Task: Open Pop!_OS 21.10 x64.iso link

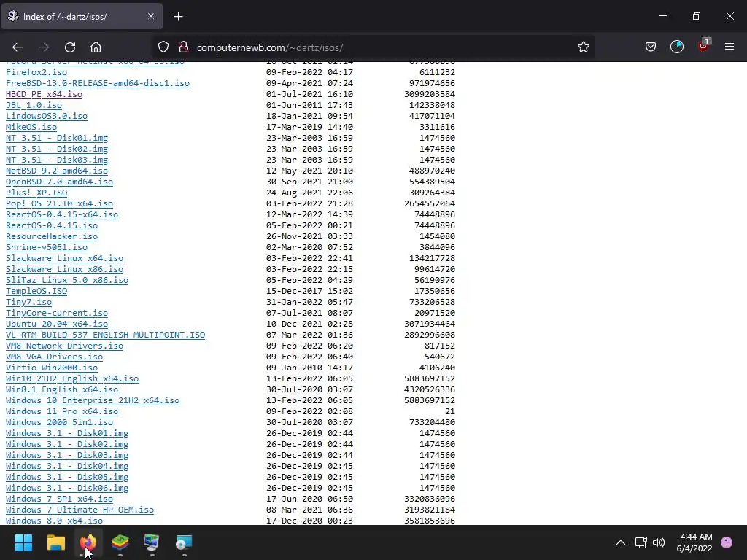Action: [x=59, y=204]
